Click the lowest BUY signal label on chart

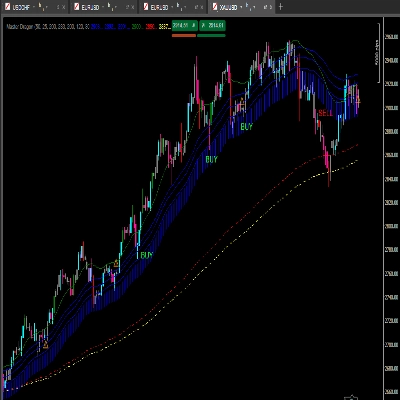coord(146,255)
